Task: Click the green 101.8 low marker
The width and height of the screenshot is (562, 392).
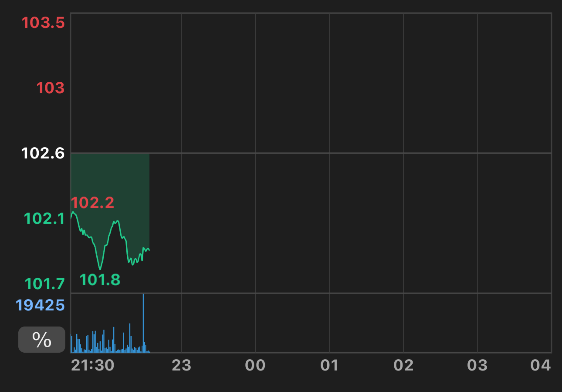Action: (100, 280)
